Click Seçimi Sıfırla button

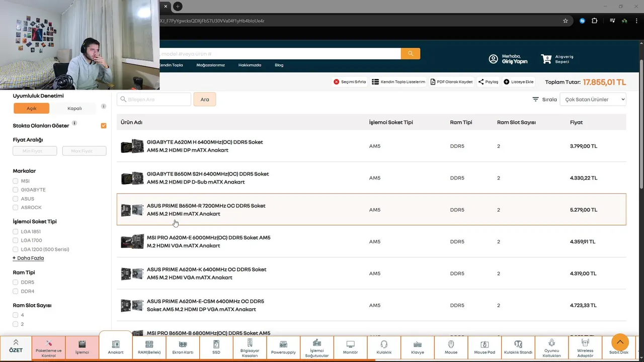(350, 82)
